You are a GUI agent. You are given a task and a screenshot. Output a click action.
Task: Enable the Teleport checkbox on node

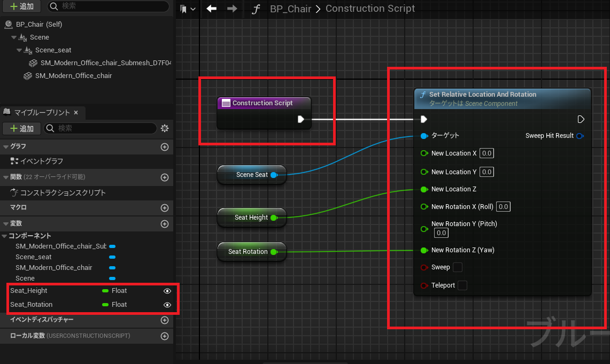click(x=462, y=285)
